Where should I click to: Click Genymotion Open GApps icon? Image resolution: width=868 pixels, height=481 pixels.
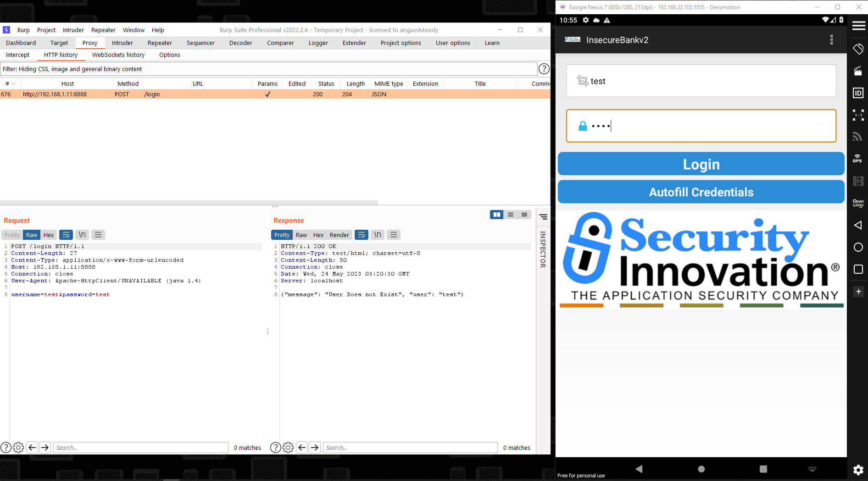[858, 203]
